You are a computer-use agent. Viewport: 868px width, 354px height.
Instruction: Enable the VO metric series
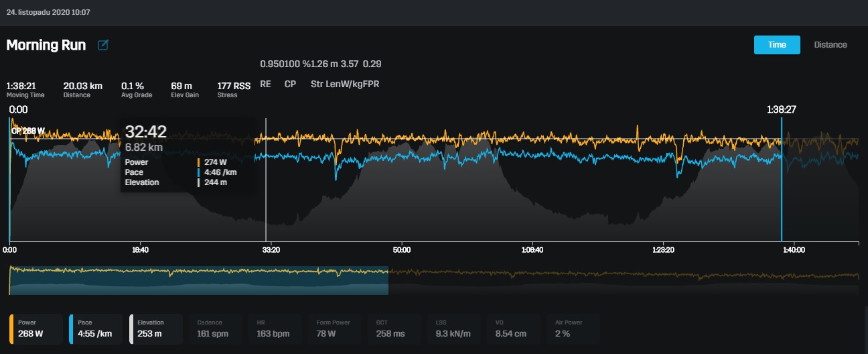pos(513,329)
